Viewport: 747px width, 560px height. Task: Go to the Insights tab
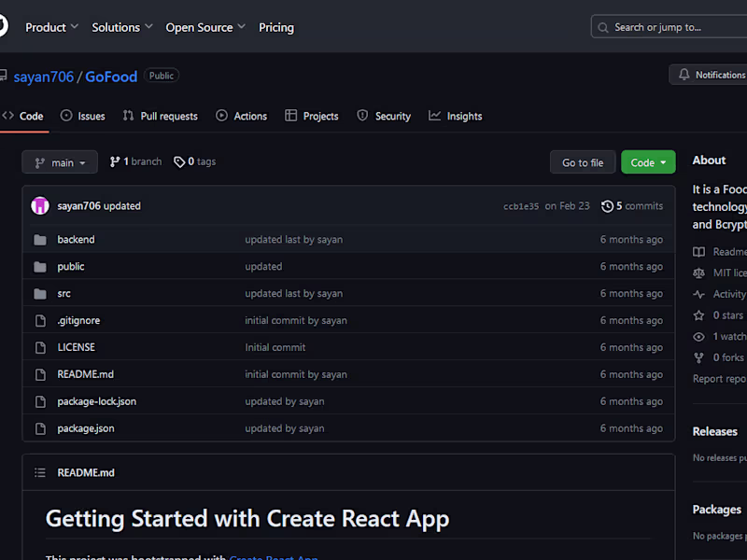tap(455, 116)
